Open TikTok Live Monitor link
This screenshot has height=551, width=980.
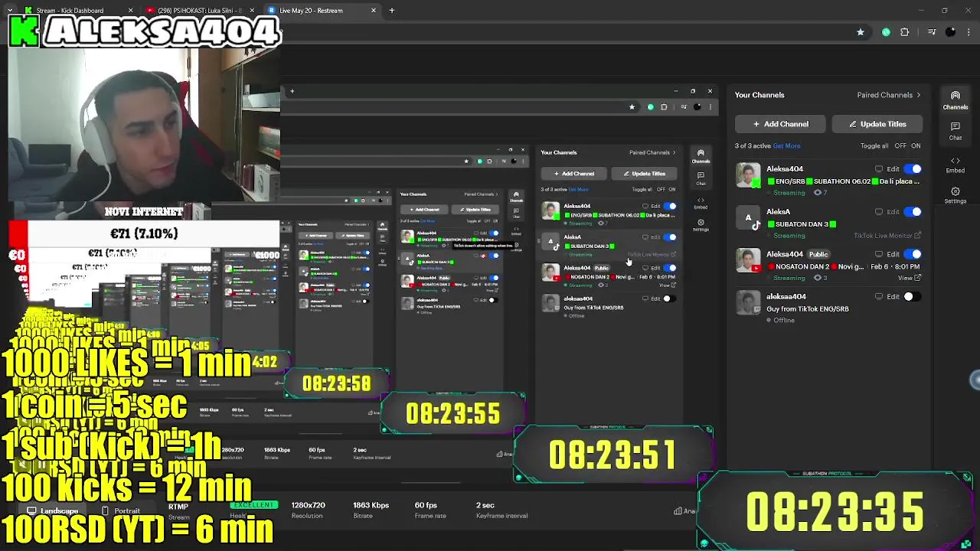(887, 236)
